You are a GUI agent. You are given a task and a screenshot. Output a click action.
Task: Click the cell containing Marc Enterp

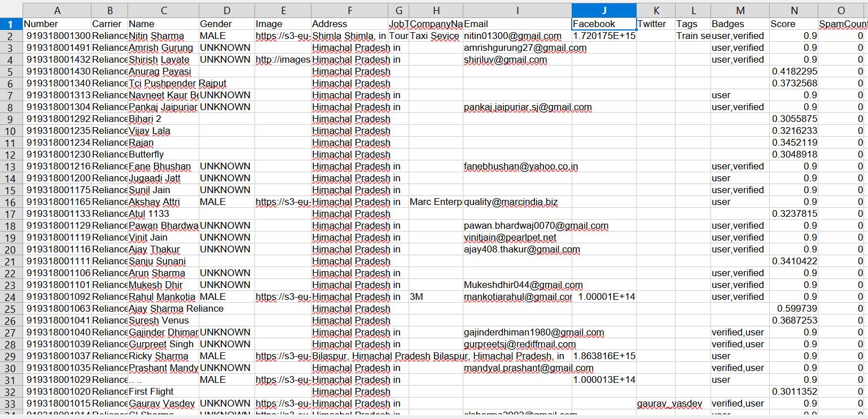(x=435, y=202)
